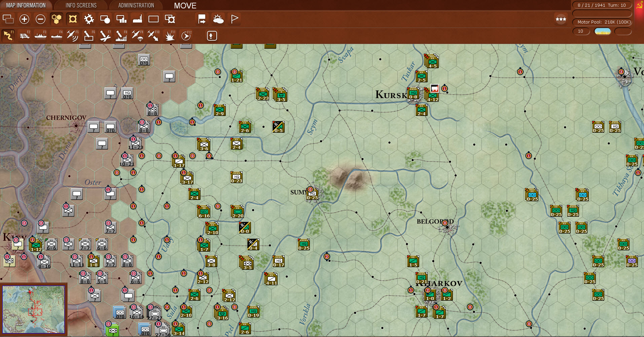Click the end turn (F12) arrow icon
Image resolution: width=644 pixels, height=337 pixels.
(186, 36)
